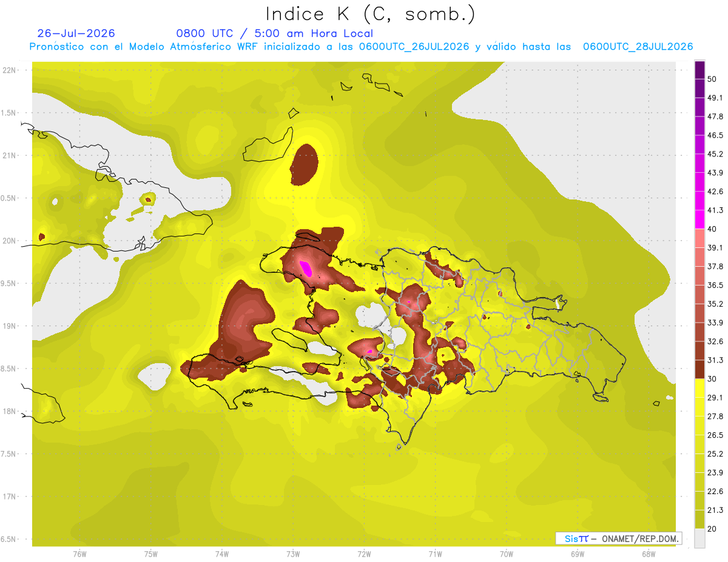Click the latitude axis label '20N'
This screenshot has width=728, height=562.
point(9,241)
